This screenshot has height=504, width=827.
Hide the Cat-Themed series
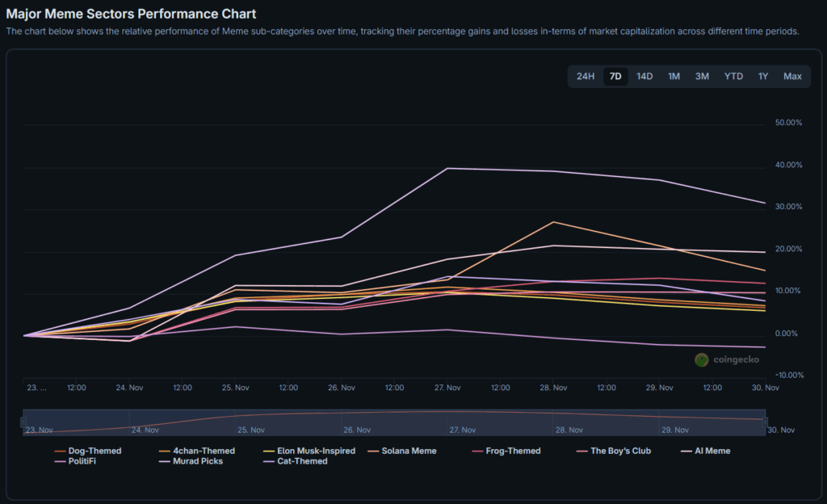coord(301,461)
